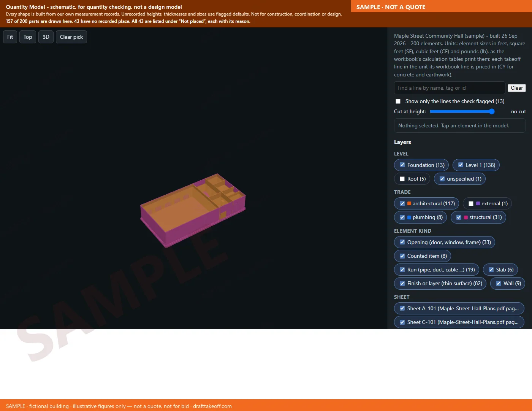532x411 pixels.
Task: Toggle Level 1 (138) layer
Action: (476, 165)
